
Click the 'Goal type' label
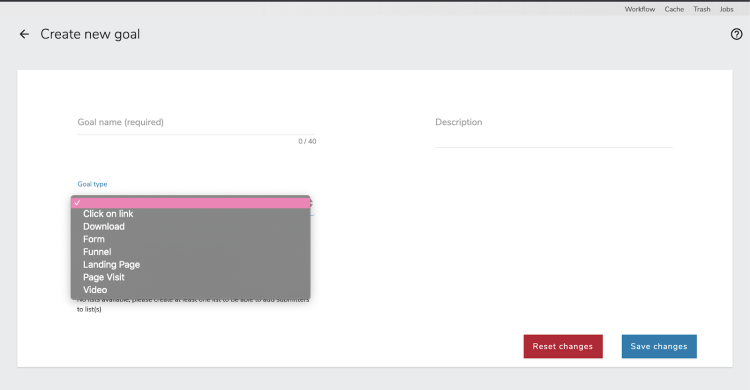(92, 184)
